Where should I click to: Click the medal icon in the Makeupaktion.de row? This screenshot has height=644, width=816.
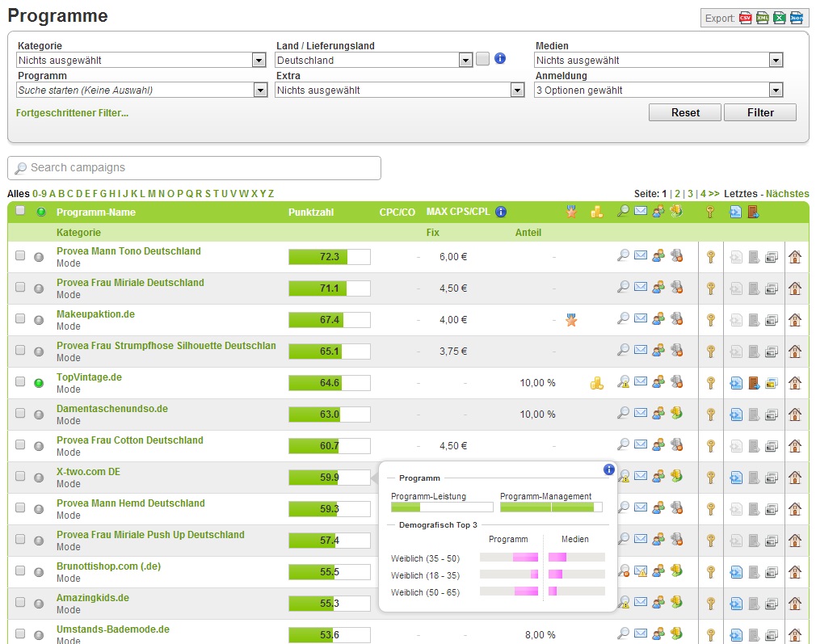pyautogui.click(x=571, y=320)
